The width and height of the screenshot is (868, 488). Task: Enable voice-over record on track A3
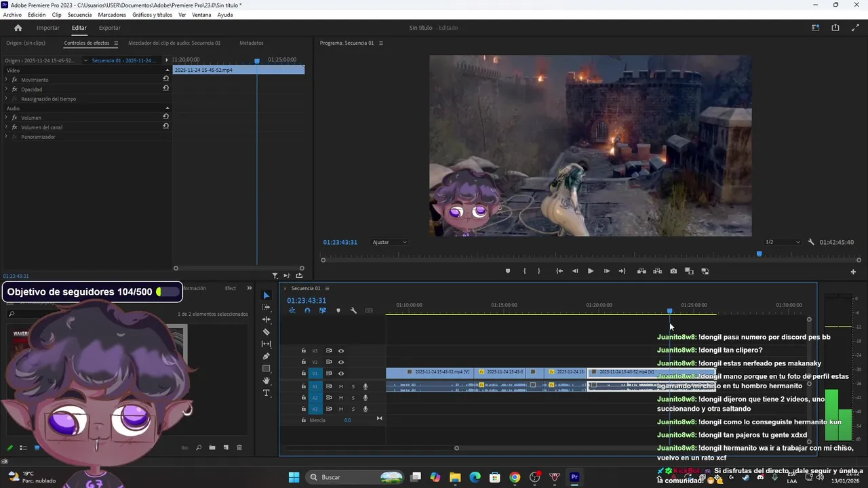click(x=366, y=409)
